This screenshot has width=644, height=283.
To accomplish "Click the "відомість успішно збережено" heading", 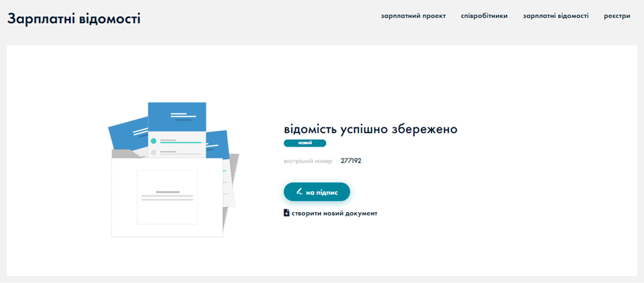I will pos(370,129).
